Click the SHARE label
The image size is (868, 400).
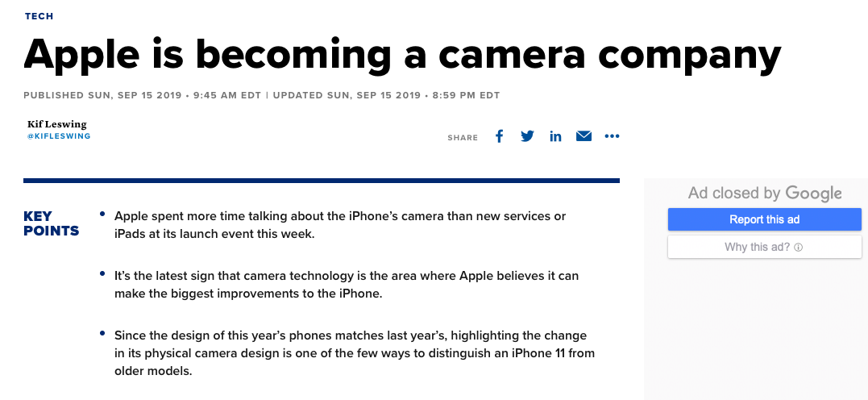463,138
